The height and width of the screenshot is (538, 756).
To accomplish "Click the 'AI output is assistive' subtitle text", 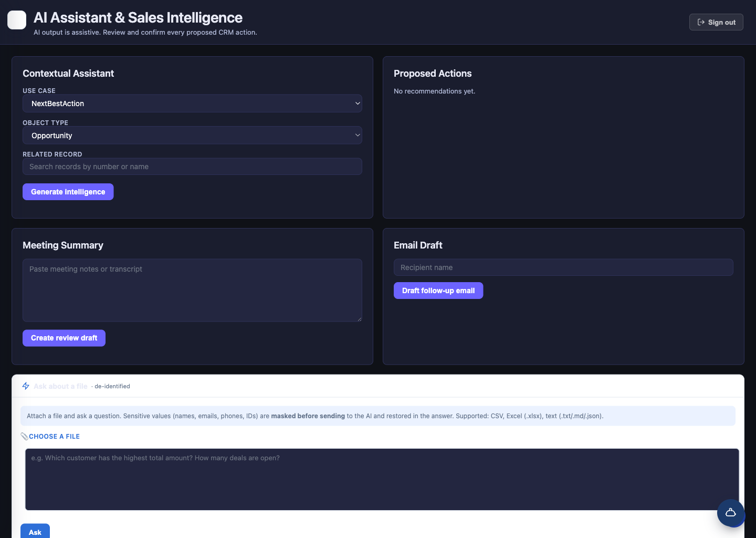I will coord(145,33).
